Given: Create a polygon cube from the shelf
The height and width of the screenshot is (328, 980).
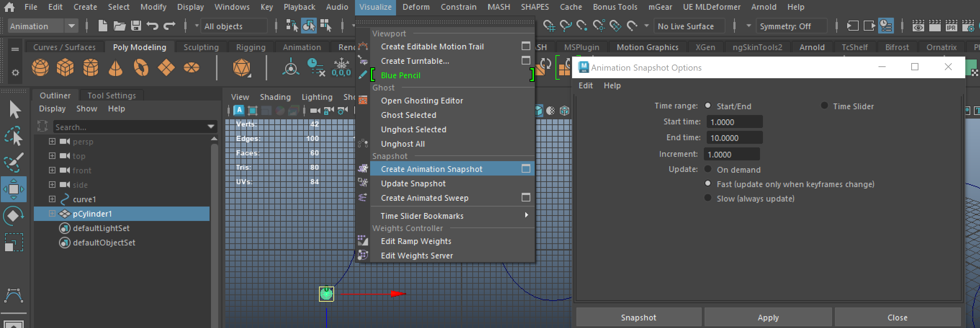Looking at the screenshot, I should tap(66, 67).
